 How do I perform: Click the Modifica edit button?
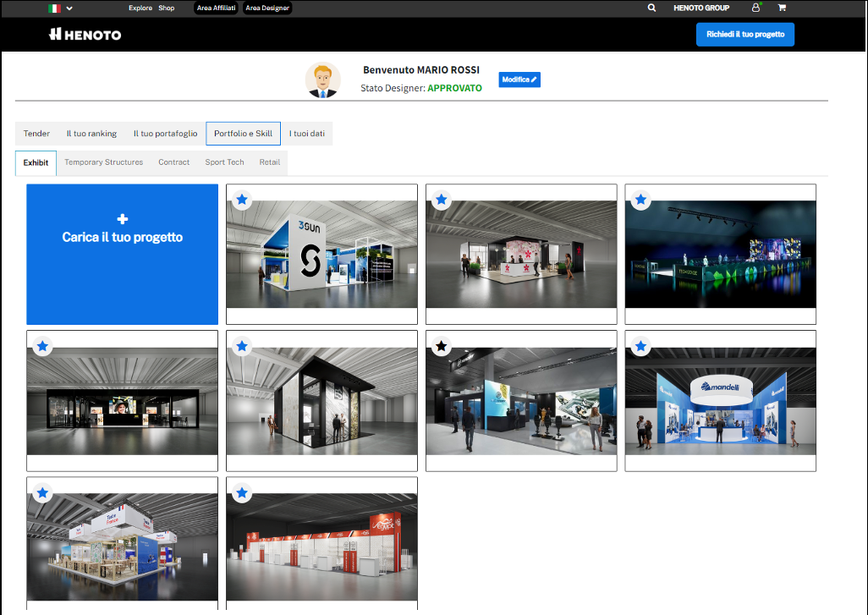(519, 80)
